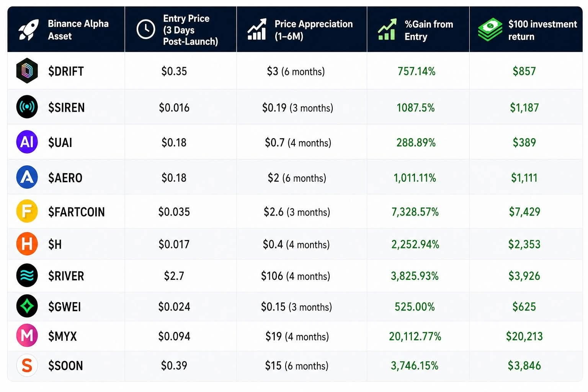This screenshot has height=392, width=588.
Task: Click the clock icon beside Entry Price
Action: 146,29
